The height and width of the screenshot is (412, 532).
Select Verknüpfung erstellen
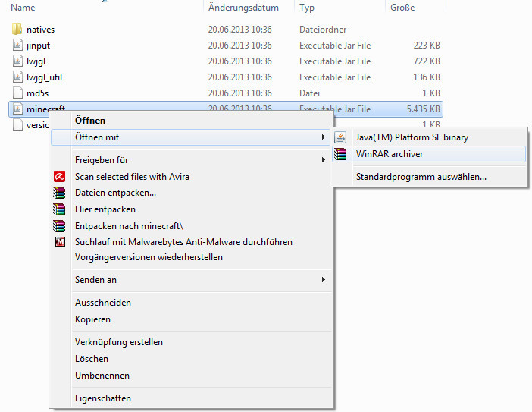point(119,342)
